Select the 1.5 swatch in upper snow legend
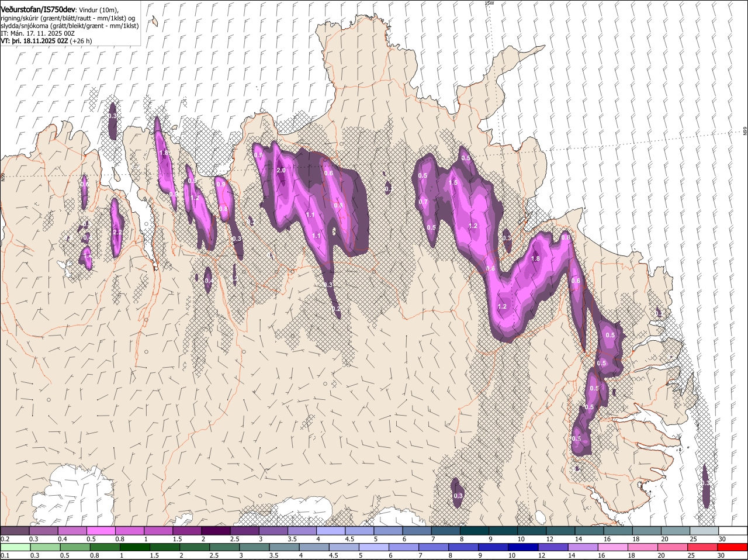748x560 pixels. pyautogui.click(x=187, y=530)
